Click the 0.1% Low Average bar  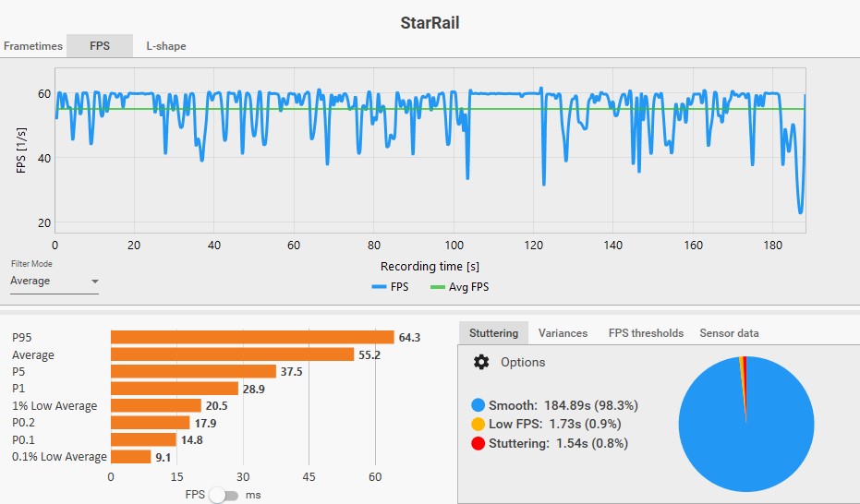tap(130, 456)
